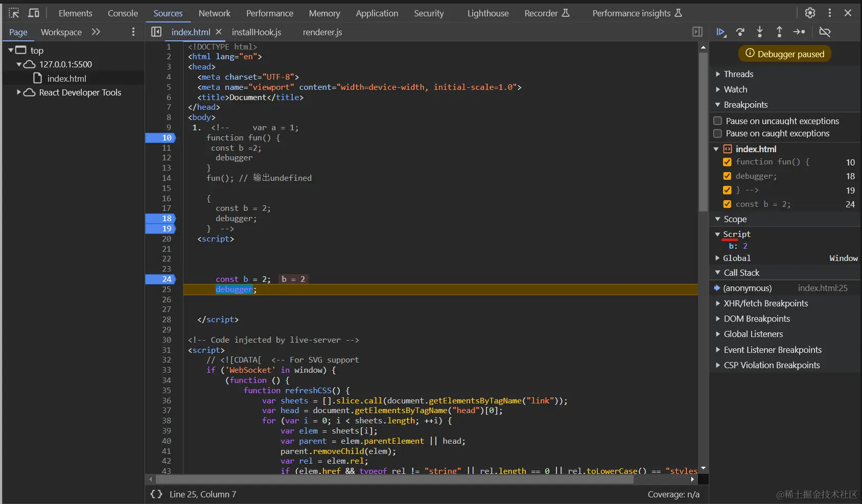Hide the navigator sidebar panel

[156, 32]
